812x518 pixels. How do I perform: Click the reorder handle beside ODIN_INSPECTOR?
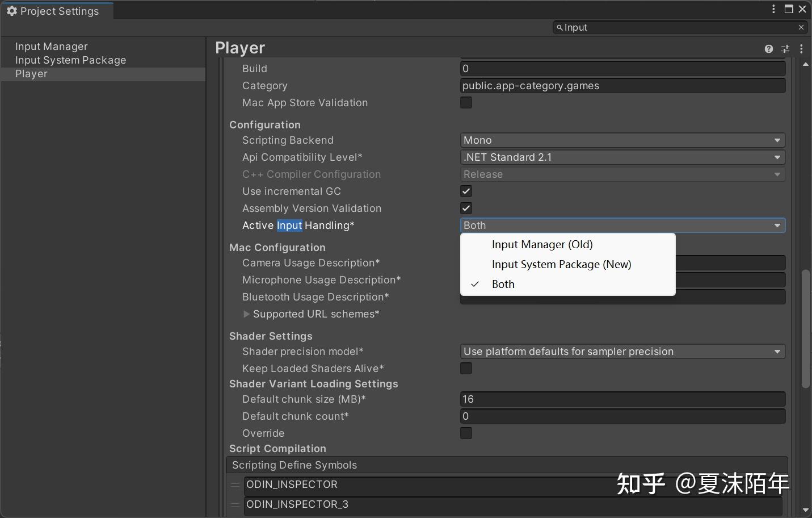tap(234, 485)
